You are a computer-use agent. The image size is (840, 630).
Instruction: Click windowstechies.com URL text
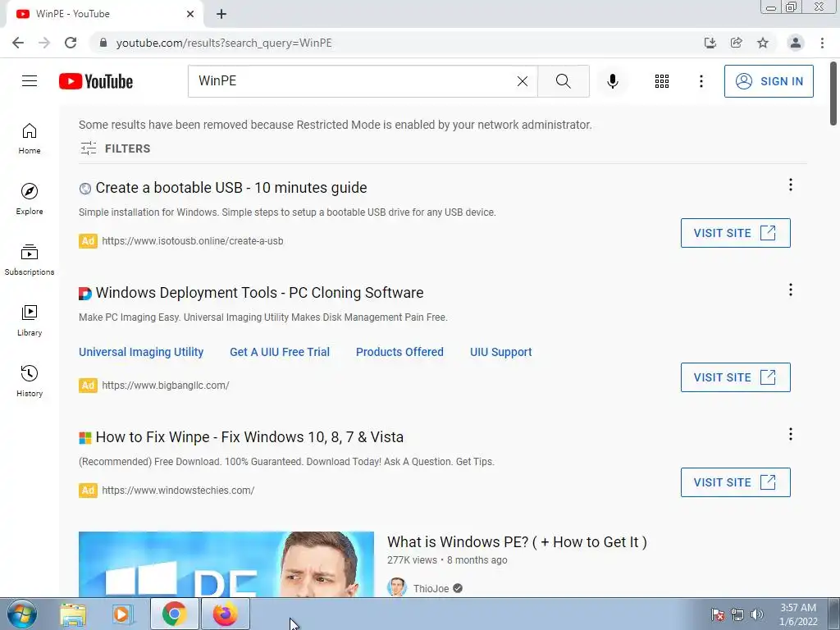178,491
